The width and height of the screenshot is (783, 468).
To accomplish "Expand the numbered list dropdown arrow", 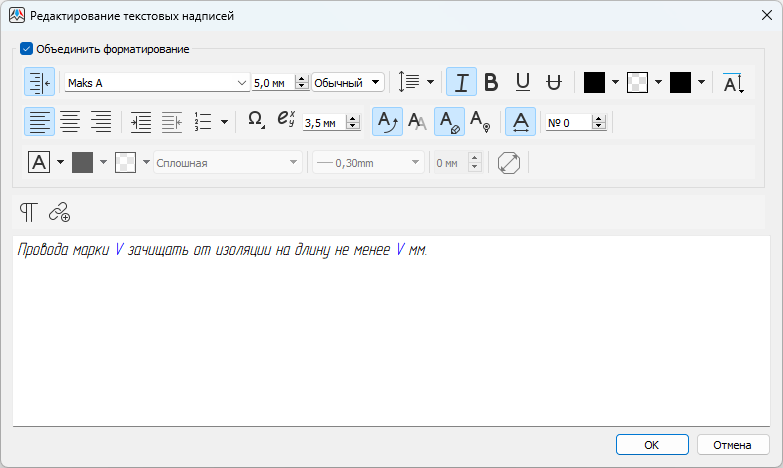I will tap(224, 122).
